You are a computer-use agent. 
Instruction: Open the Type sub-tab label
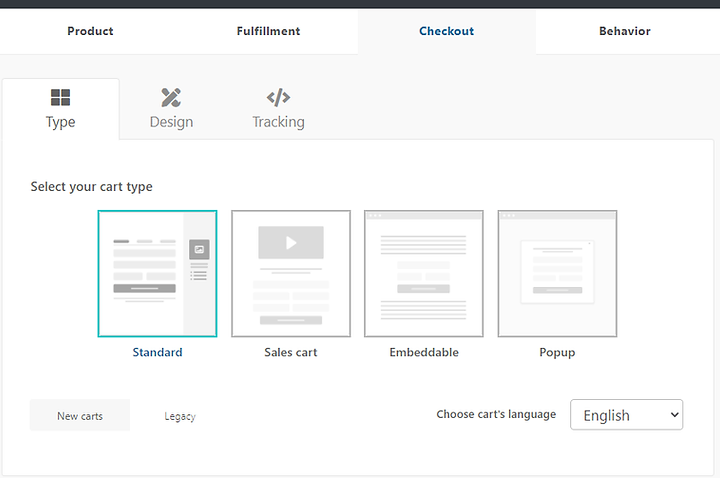click(60, 122)
